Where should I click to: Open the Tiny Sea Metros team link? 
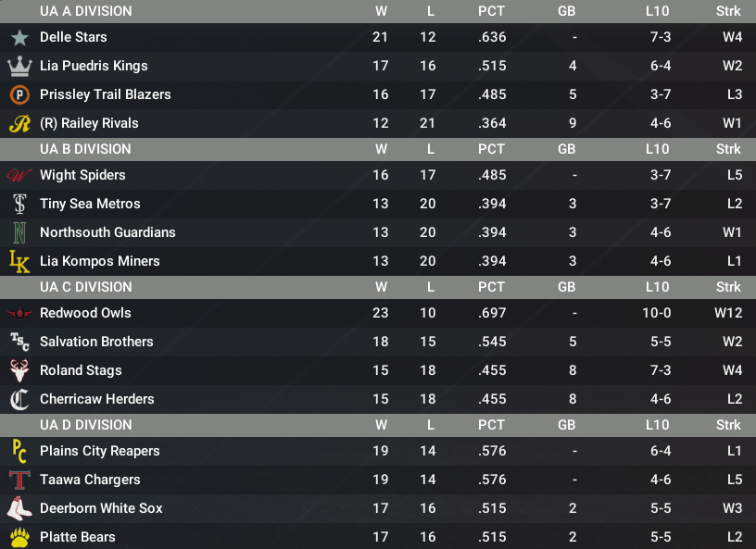pyautogui.click(x=90, y=204)
